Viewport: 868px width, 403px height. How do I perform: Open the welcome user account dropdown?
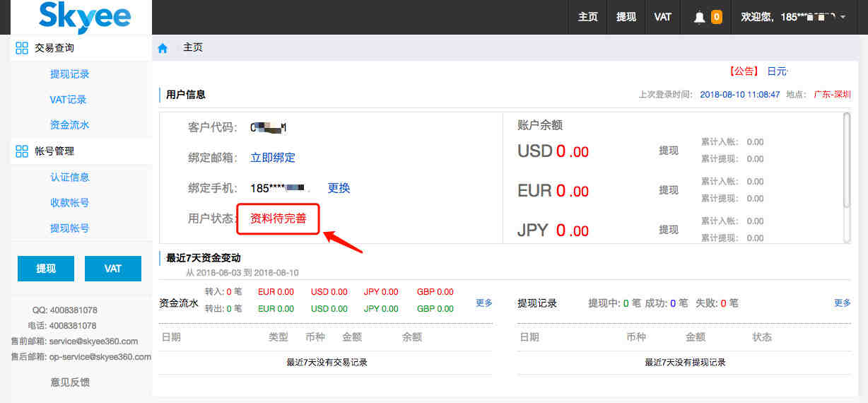[x=792, y=18]
